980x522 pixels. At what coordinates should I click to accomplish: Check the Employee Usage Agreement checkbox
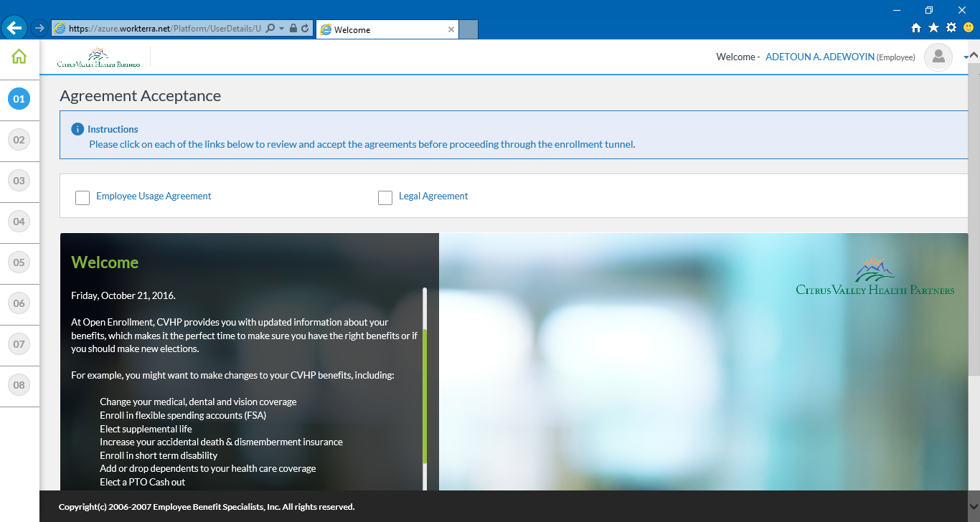coord(83,197)
